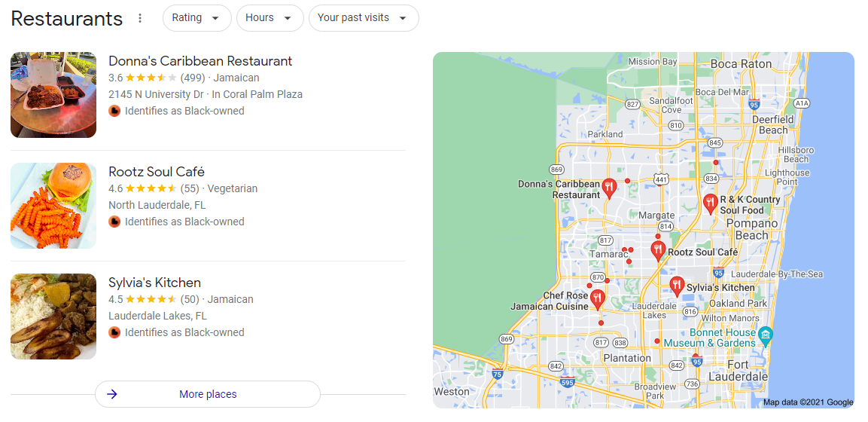
Task: Click Plantation label on the map
Action: pos(627,358)
